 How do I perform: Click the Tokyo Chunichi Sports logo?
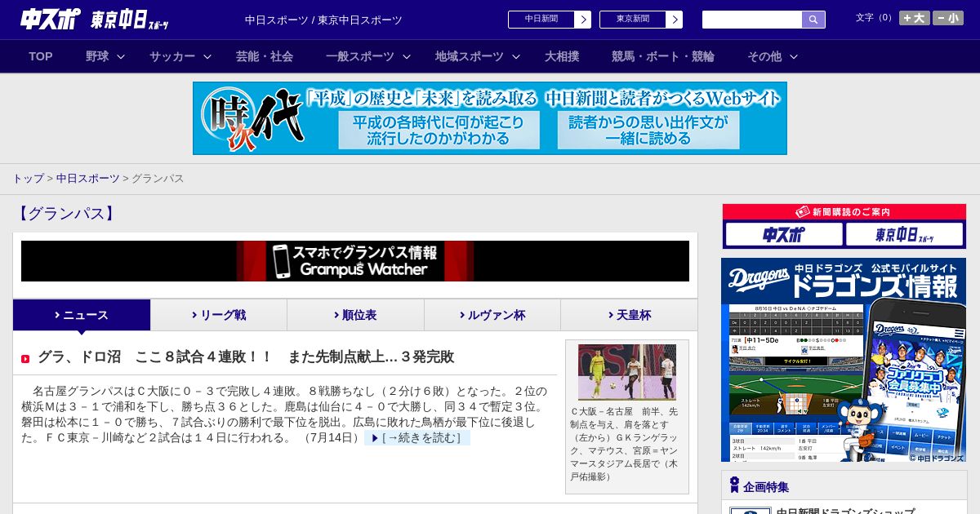click(131, 20)
